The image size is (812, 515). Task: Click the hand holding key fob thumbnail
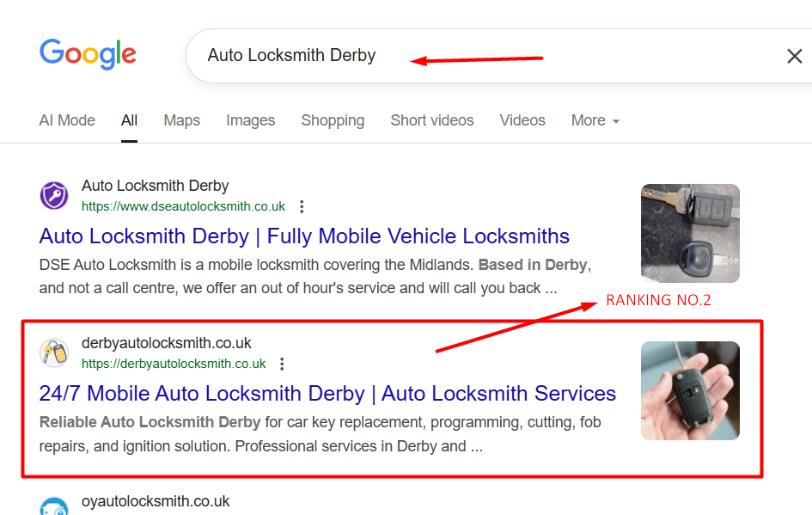(690, 390)
